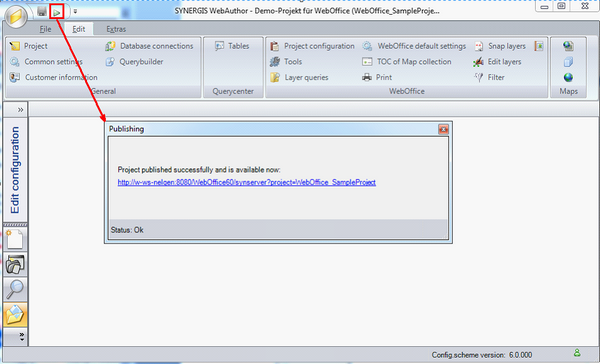Click the magnifying glass search icon in sidebar
This screenshot has width=600, height=364.
[15, 289]
